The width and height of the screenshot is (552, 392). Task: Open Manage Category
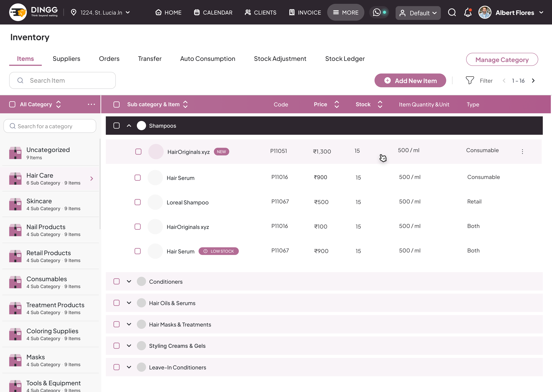(x=502, y=59)
